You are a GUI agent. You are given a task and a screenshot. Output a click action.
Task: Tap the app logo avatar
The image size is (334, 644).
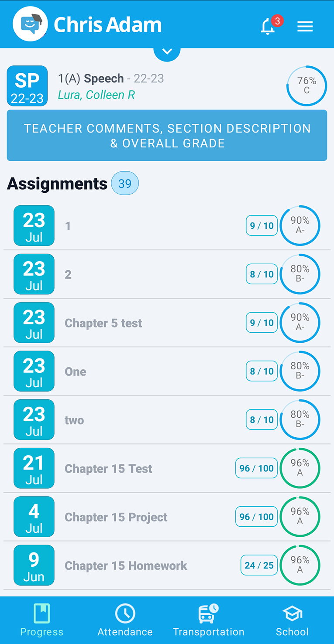[x=30, y=24]
